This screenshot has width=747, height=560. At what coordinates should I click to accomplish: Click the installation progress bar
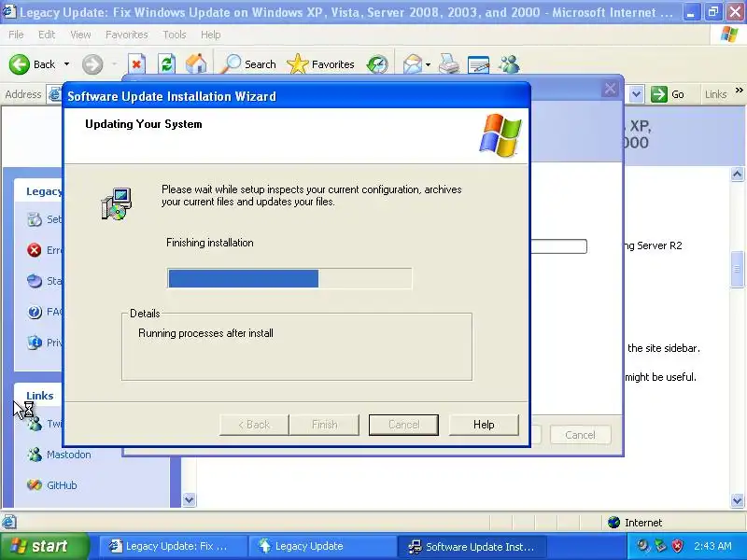[x=289, y=278]
